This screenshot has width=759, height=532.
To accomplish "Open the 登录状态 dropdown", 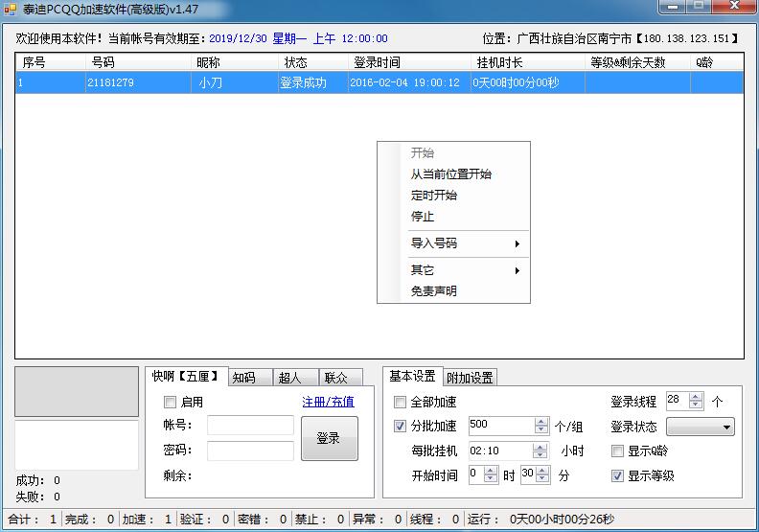I will [x=701, y=427].
